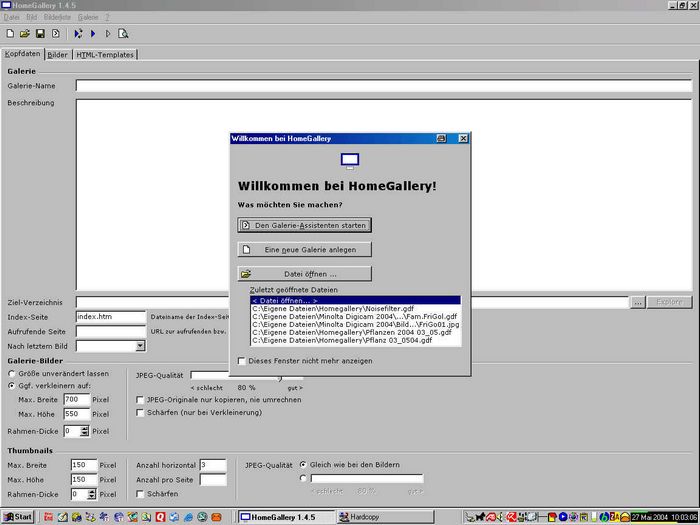Open the Windows Start button
This screenshot has width=700, height=525.
tap(18, 517)
